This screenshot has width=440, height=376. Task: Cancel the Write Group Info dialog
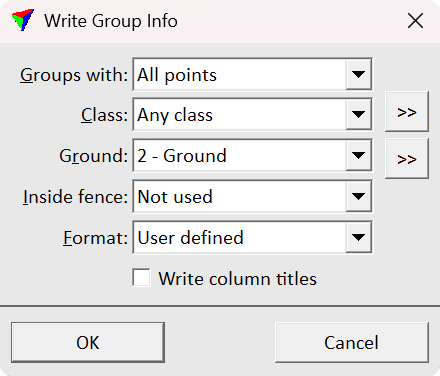(352, 342)
